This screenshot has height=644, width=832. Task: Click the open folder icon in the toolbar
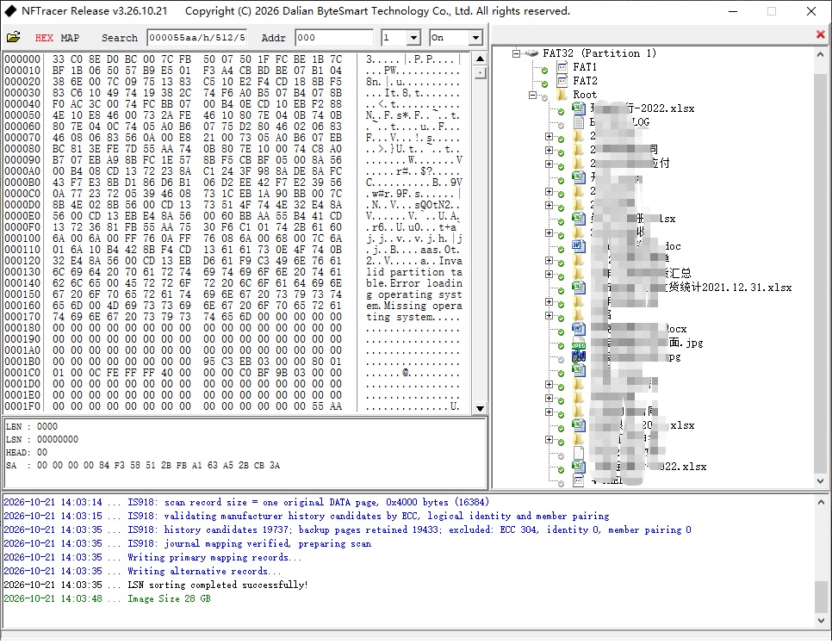pyautogui.click(x=13, y=37)
